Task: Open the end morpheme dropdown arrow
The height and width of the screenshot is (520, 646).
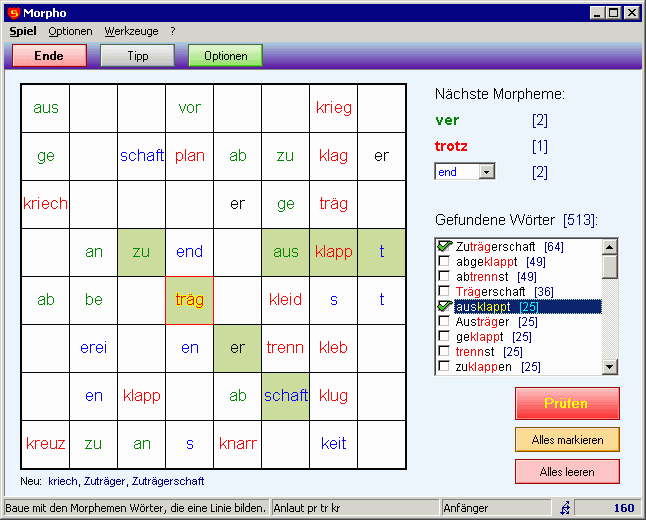Action: pos(487,171)
